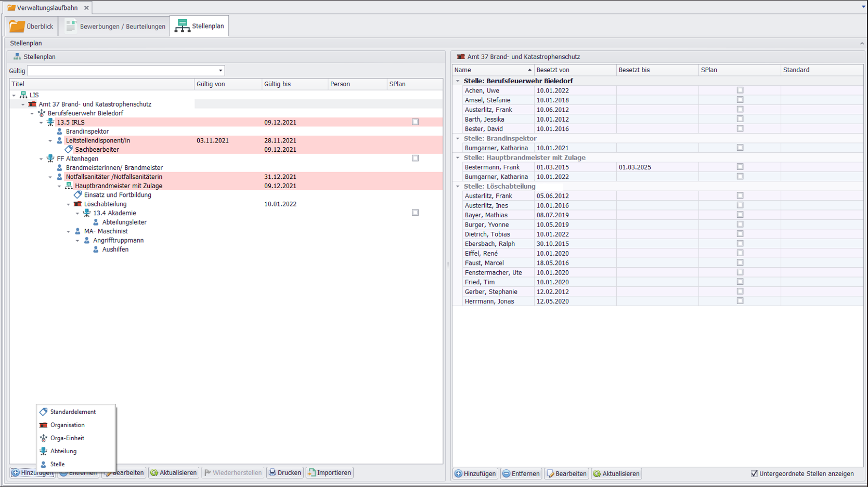Choose Orga-Einheit from the popup menu
The width and height of the screenshot is (868, 487).
click(x=67, y=438)
